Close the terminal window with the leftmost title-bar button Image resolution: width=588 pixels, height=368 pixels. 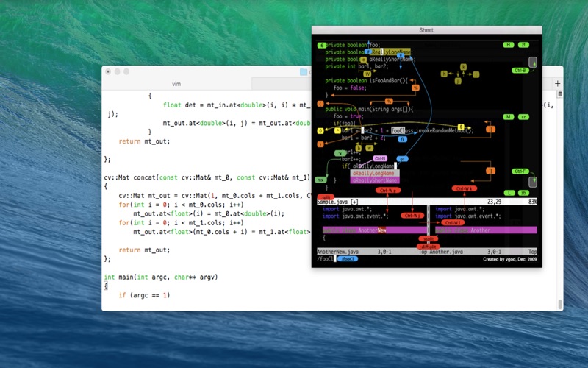click(108, 71)
